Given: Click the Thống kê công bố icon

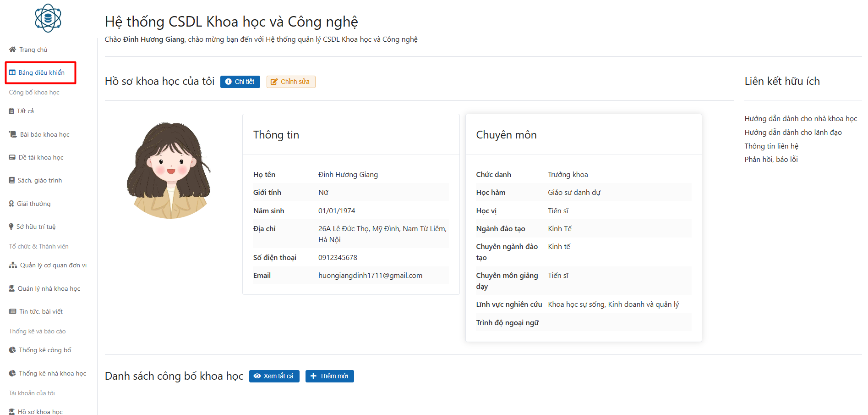Looking at the screenshot, I should 12,349.
